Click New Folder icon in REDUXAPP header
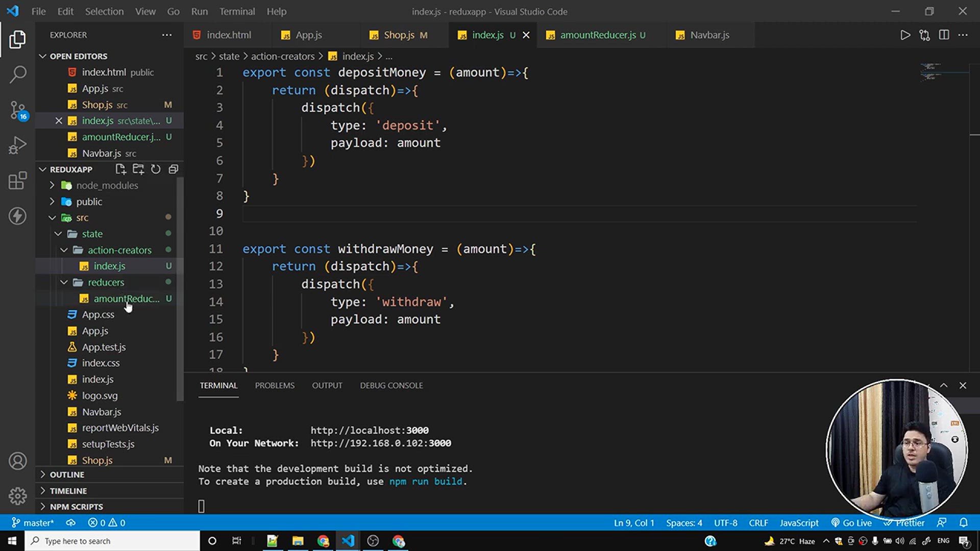This screenshot has height=551, width=980. pos(138,169)
